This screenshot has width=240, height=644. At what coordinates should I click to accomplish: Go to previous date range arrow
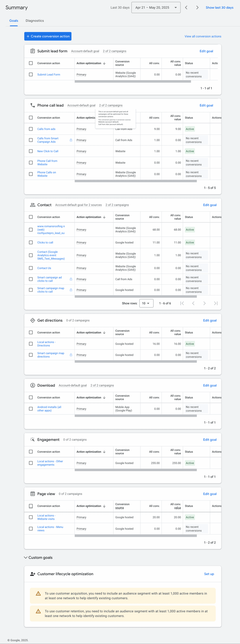186,8
